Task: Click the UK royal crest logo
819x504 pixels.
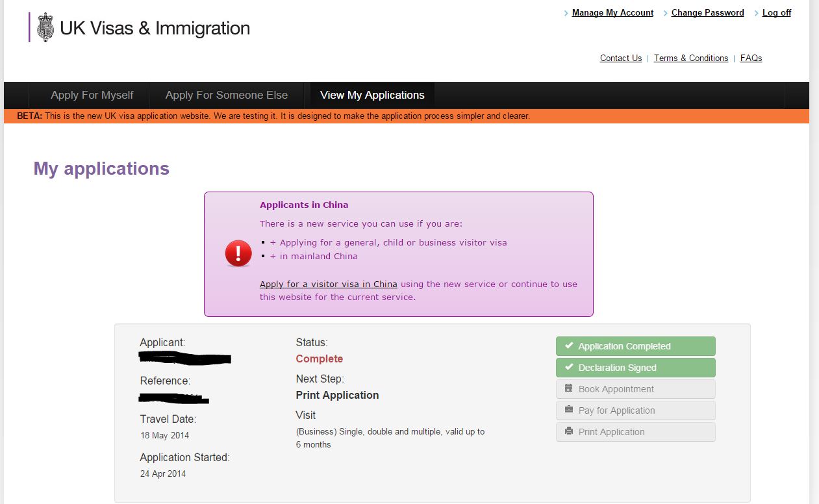Action: (45, 28)
